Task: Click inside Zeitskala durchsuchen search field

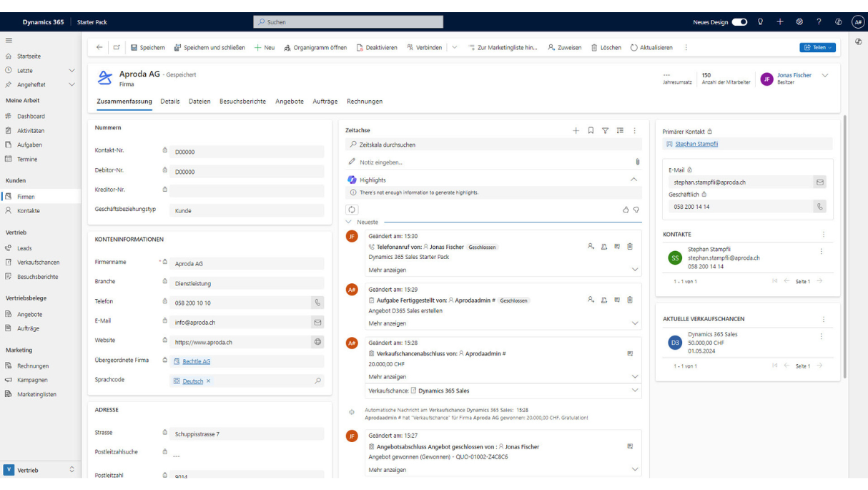Action: pos(493,144)
